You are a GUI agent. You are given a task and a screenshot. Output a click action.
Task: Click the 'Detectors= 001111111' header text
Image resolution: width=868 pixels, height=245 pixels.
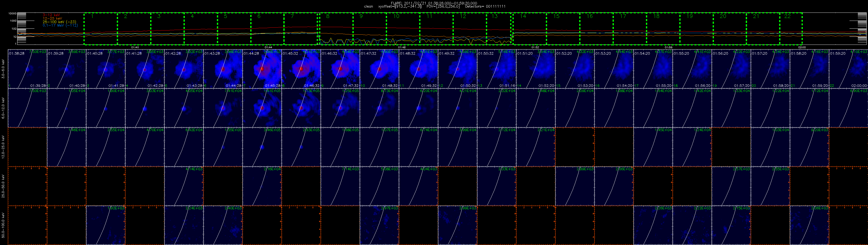pyautogui.click(x=485, y=7)
